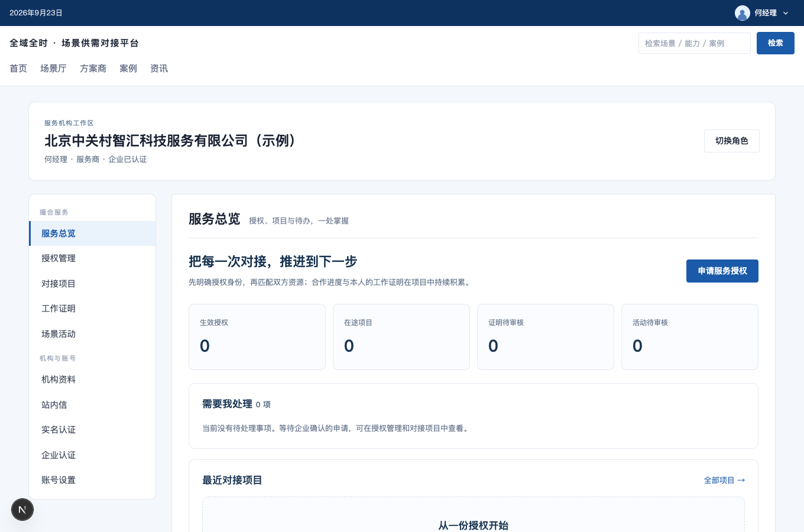Open 账号设置 in the sidebar
Viewport: 804px width, 532px height.
pyautogui.click(x=92, y=480)
